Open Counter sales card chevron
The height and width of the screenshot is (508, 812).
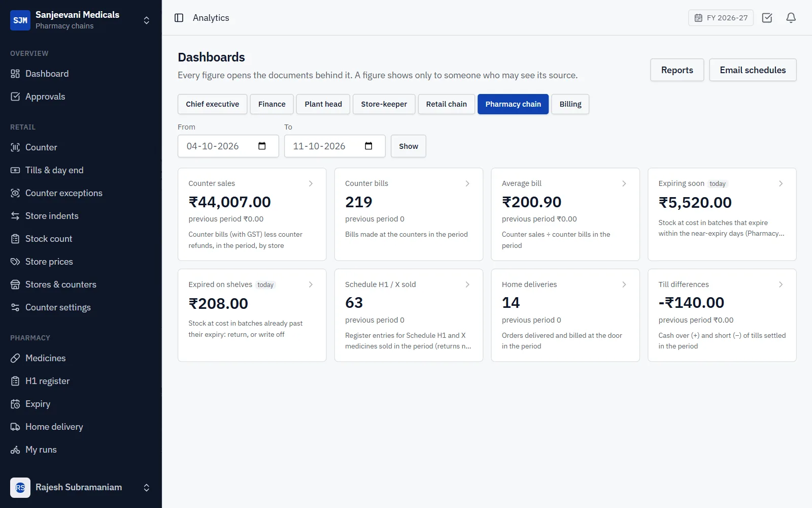pyautogui.click(x=311, y=183)
